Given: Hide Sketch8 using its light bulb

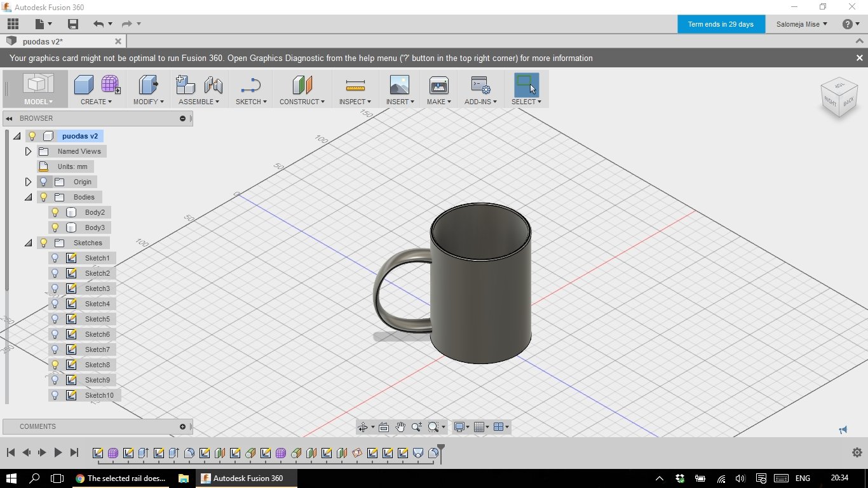Looking at the screenshot, I should pos(55,365).
